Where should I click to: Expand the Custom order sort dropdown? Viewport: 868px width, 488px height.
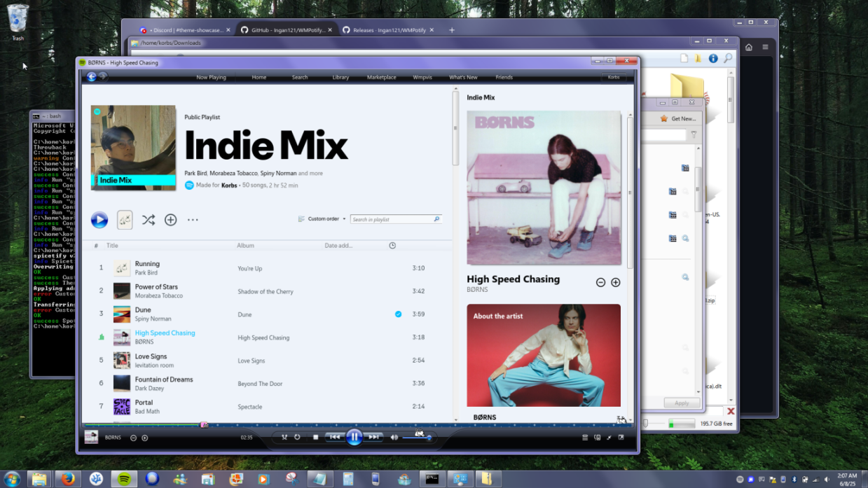[322, 219]
